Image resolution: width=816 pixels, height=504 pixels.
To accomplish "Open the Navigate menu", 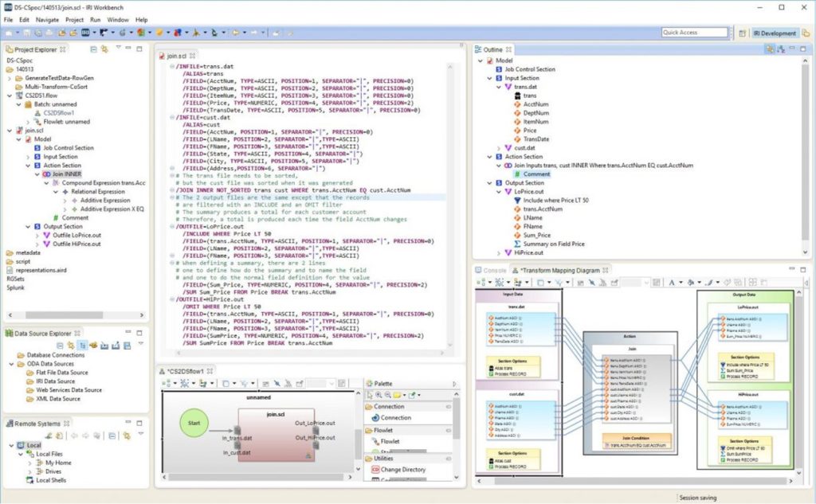I will 46,19.
